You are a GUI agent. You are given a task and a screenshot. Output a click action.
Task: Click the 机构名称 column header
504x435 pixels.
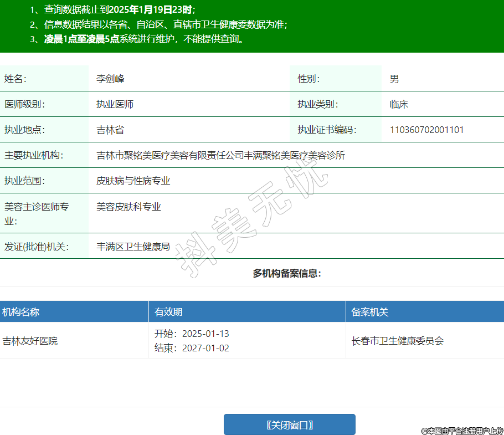pos(21,312)
